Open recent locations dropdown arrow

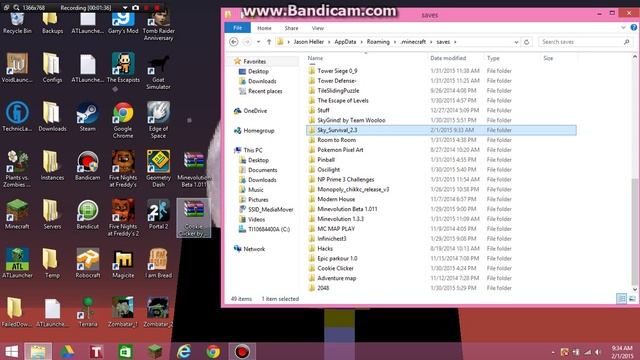point(258,42)
